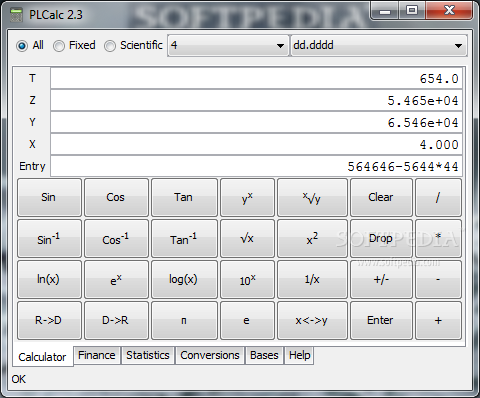Click the T register field showing 654.0
Screen dimensions: 480x398
pos(256,79)
